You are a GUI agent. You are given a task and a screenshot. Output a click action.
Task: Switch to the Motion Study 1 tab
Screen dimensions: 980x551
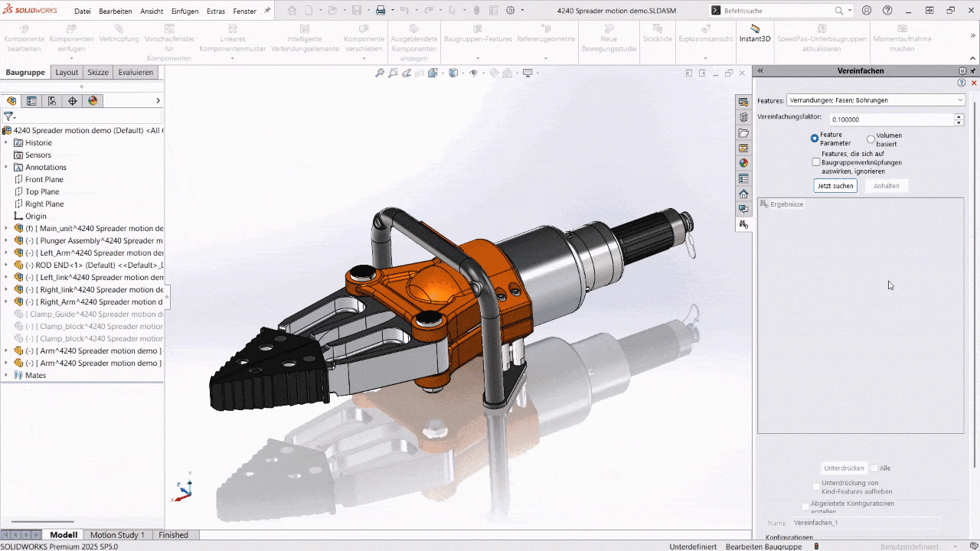[x=117, y=534]
